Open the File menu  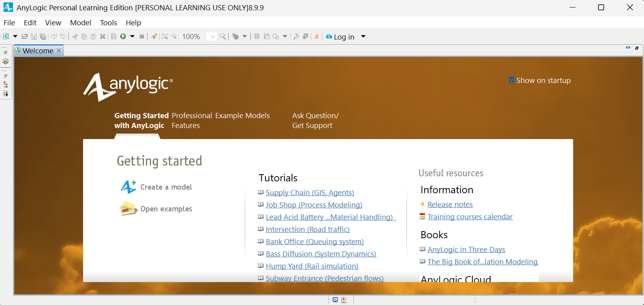pyautogui.click(x=9, y=23)
